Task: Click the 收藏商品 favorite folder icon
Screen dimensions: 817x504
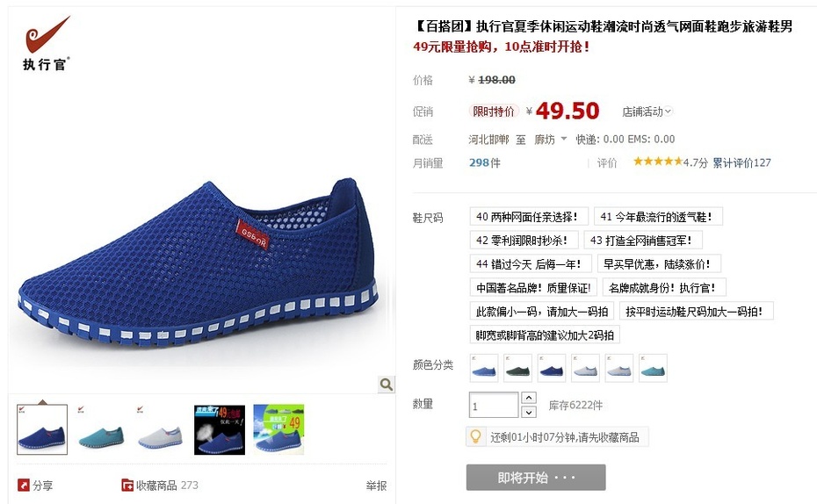Action: coord(127,486)
